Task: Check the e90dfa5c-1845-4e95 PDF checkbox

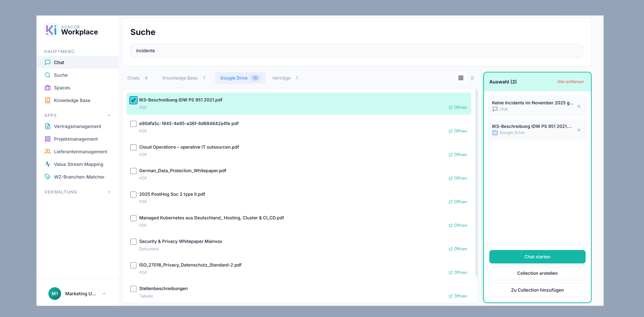Action: point(133,124)
